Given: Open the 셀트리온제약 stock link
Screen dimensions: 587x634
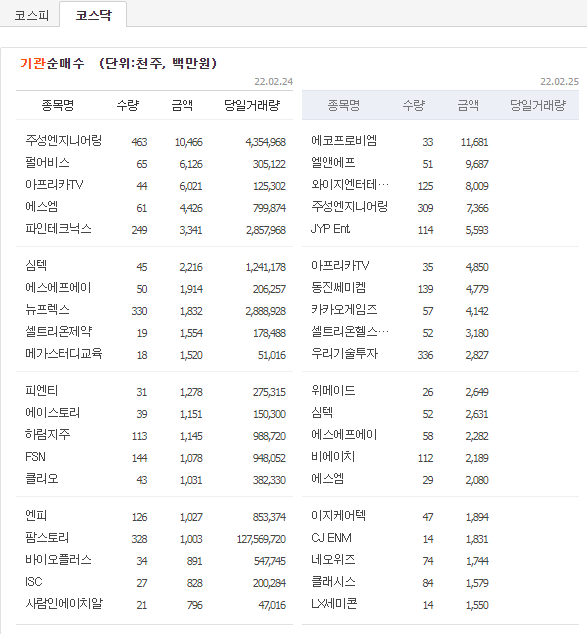Looking at the screenshot, I should (59, 332).
